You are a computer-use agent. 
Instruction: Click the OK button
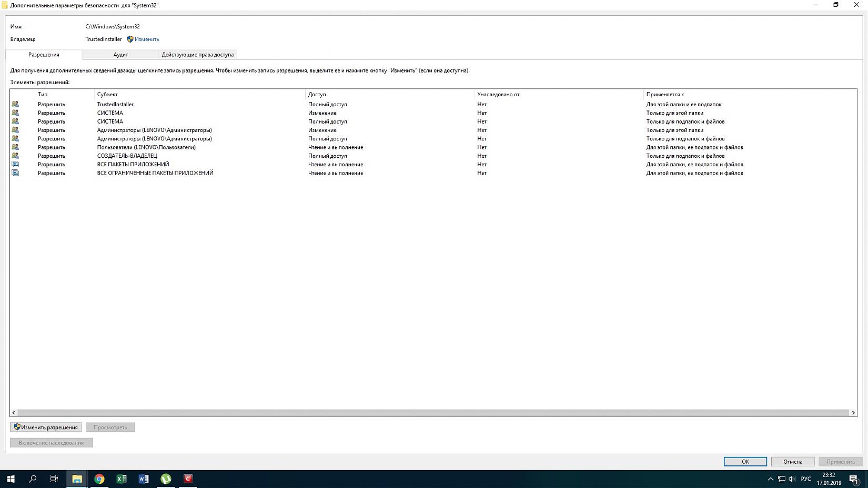pyautogui.click(x=745, y=462)
